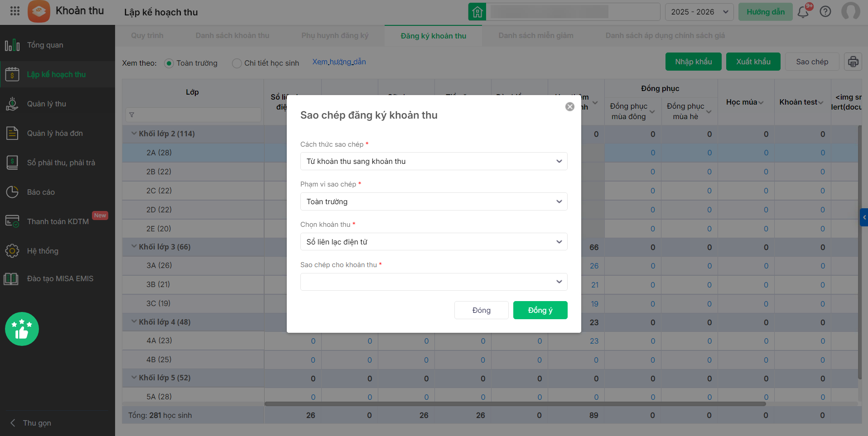This screenshot has width=868, height=436.
Task: Click the notification bell icon
Action: click(803, 12)
